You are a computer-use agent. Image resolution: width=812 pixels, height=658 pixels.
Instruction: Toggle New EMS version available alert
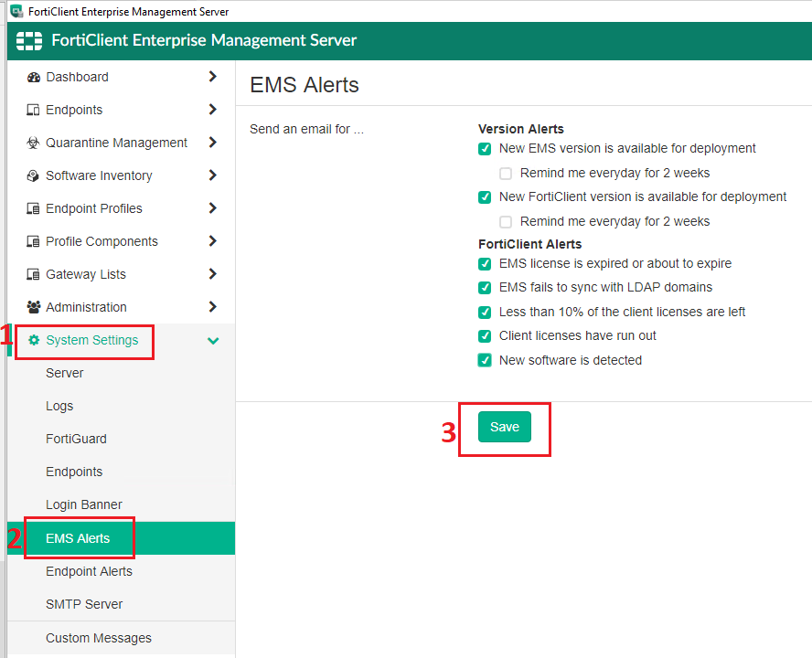point(485,149)
